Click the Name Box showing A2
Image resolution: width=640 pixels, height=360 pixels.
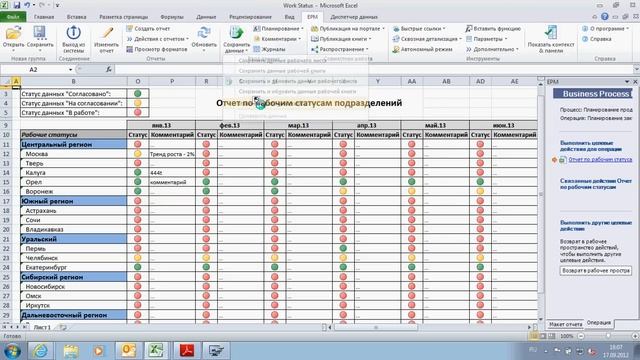coord(33,69)
